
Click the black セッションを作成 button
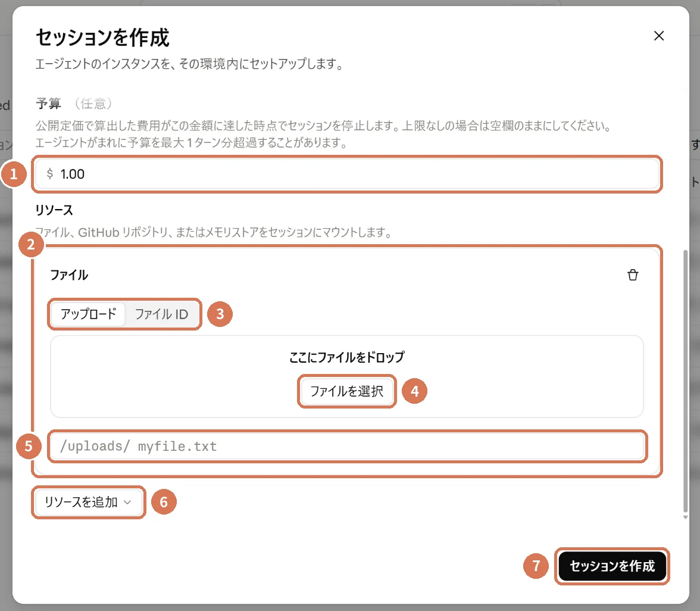pos(612,566)
